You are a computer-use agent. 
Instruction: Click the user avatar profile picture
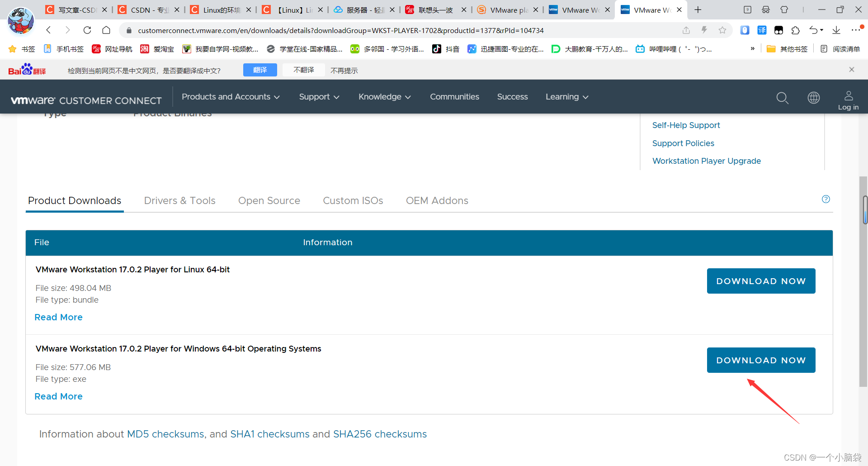coord(21,21)
